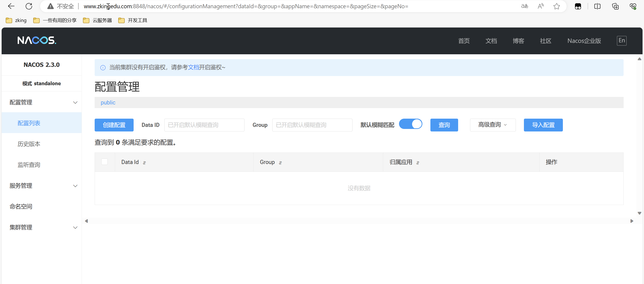Image resolution: width=644 pixels, height=284 pixels.
Task: Click the 查询 button
Action: click(x=444, y=125)
